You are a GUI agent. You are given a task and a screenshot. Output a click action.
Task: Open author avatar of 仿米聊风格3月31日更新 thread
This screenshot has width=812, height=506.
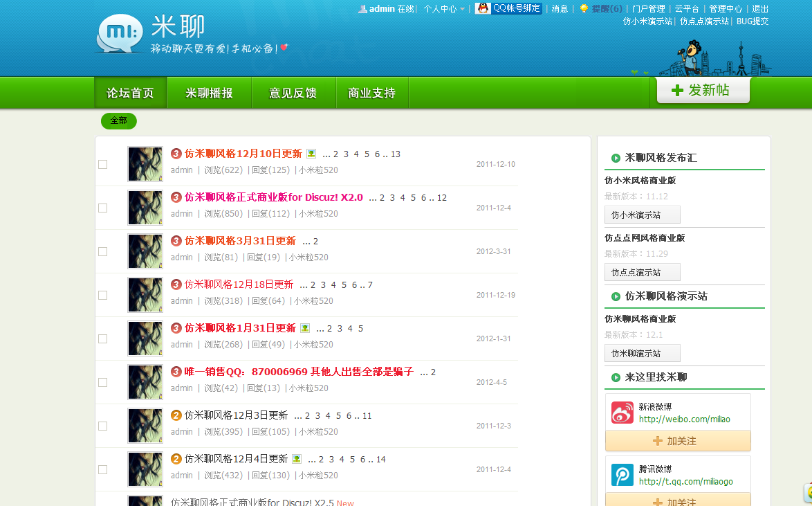[145, 251]
